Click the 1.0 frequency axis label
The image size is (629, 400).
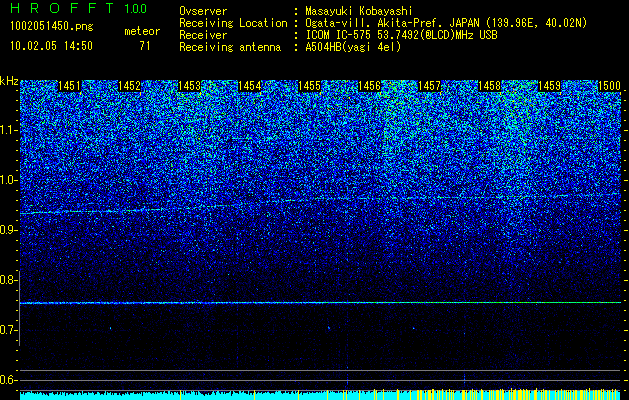click(8, 180)
